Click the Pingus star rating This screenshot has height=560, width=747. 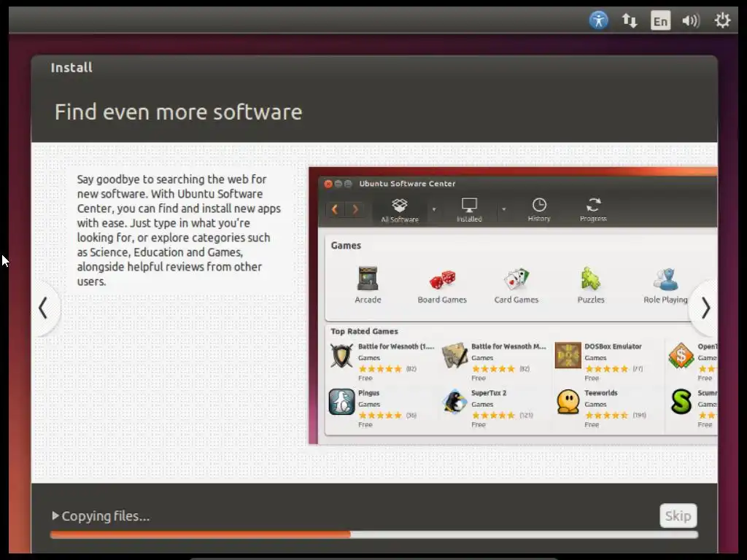click(x=380, y=415)
